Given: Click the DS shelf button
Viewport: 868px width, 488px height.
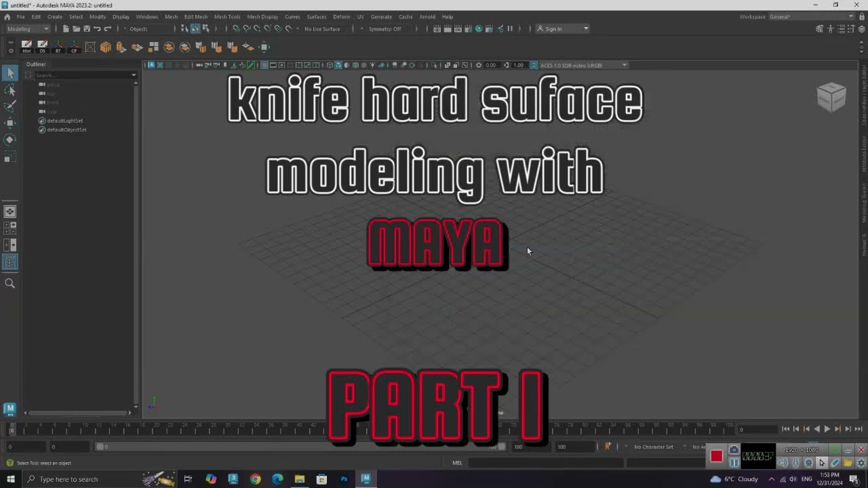Looking at the screenshot, I should click(42, 47).
